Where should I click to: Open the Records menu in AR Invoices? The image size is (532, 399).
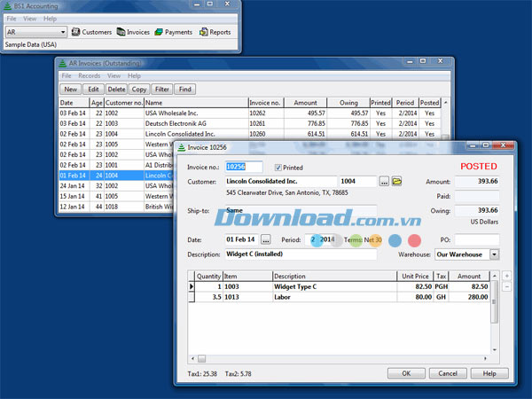tap(90, 76)
